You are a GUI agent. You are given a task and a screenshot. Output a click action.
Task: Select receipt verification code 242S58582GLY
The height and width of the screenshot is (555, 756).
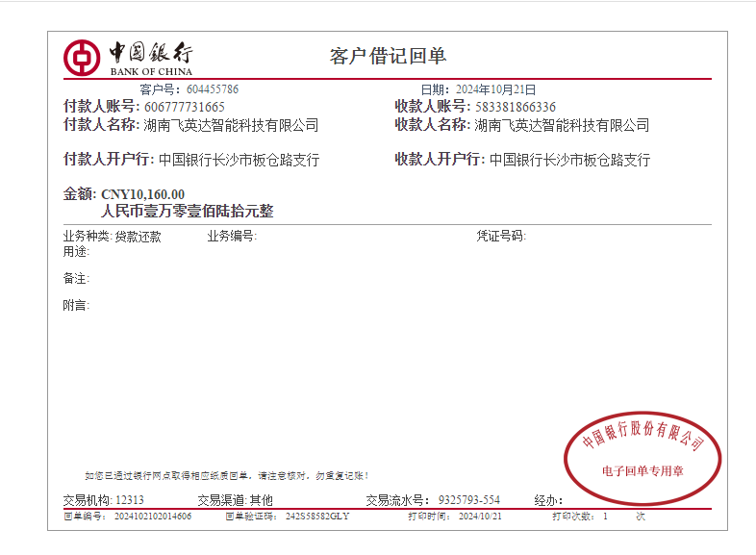point(317,517)
